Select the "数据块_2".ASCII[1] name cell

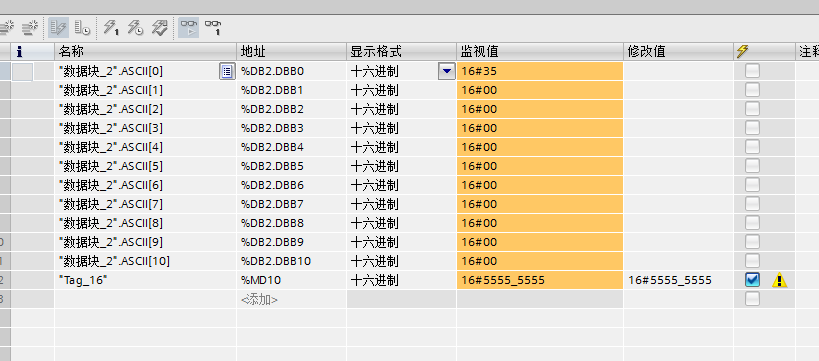coord(145,90)
